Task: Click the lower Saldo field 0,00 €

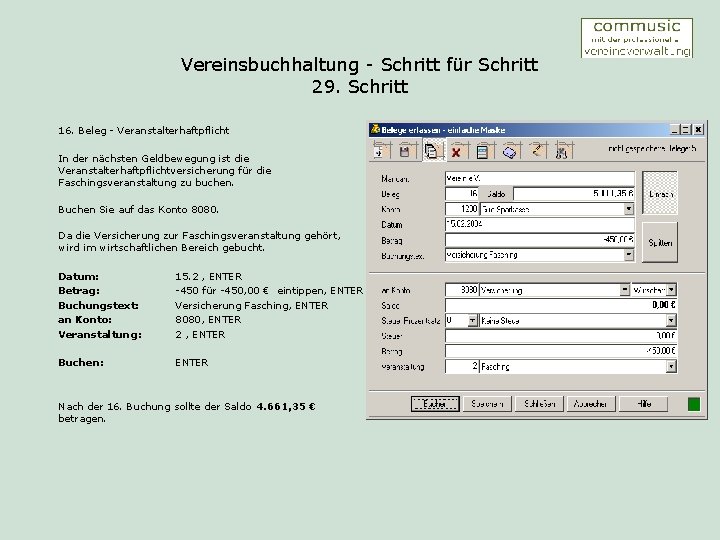Action: point(561,305)
